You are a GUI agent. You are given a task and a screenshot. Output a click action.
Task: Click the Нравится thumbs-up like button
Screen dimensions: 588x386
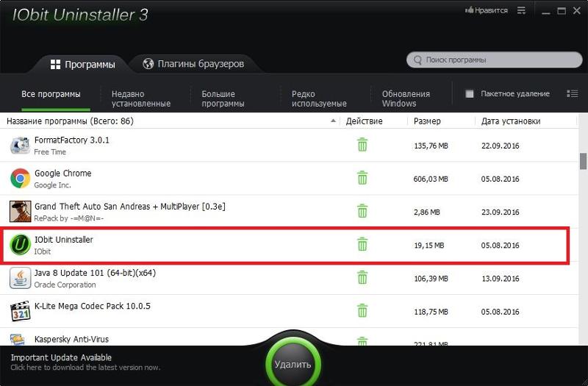point(487,10)
